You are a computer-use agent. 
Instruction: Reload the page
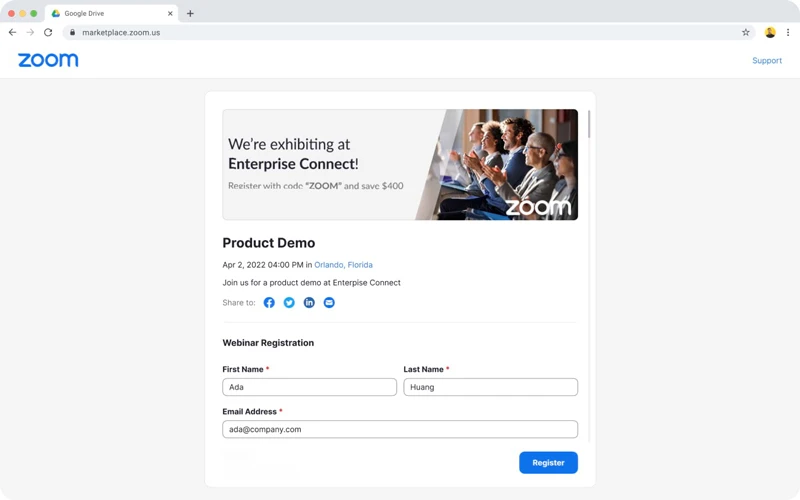click(48, 32)
